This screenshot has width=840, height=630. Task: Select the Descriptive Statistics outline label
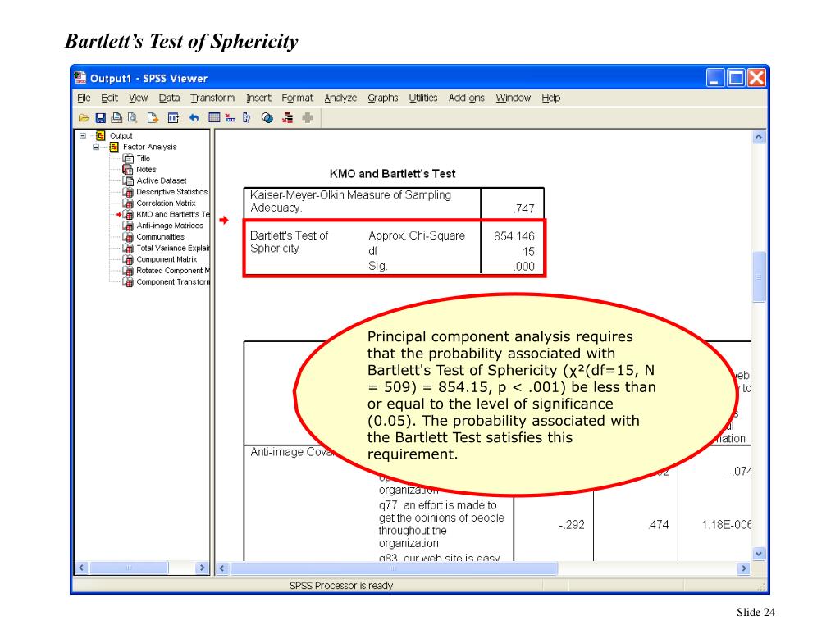pyautogui.click(x=171, y=192)
